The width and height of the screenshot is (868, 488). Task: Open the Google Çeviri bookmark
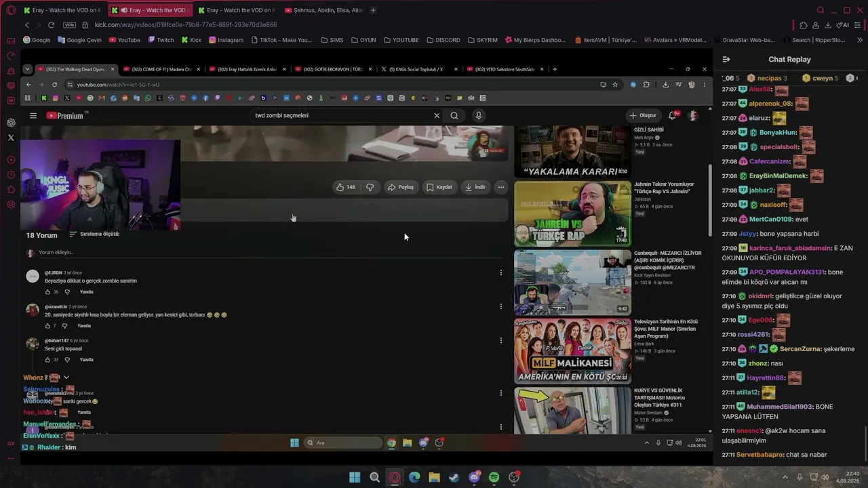click(x=79, y=40)
